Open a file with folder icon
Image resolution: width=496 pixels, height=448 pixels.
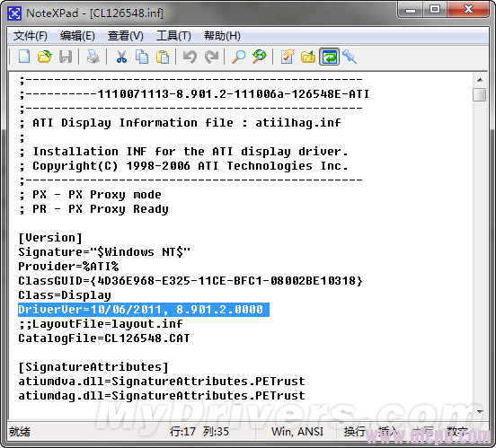(x=45, y=57)
